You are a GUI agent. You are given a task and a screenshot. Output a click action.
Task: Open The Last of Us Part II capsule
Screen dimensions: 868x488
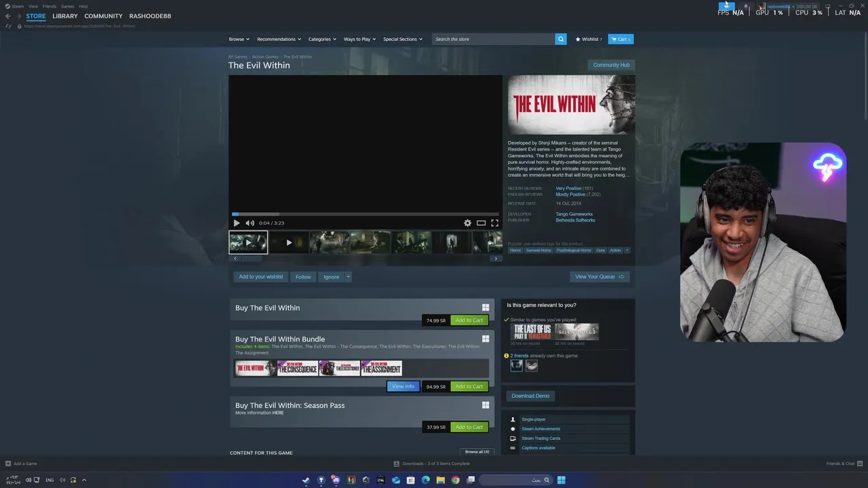532,331
